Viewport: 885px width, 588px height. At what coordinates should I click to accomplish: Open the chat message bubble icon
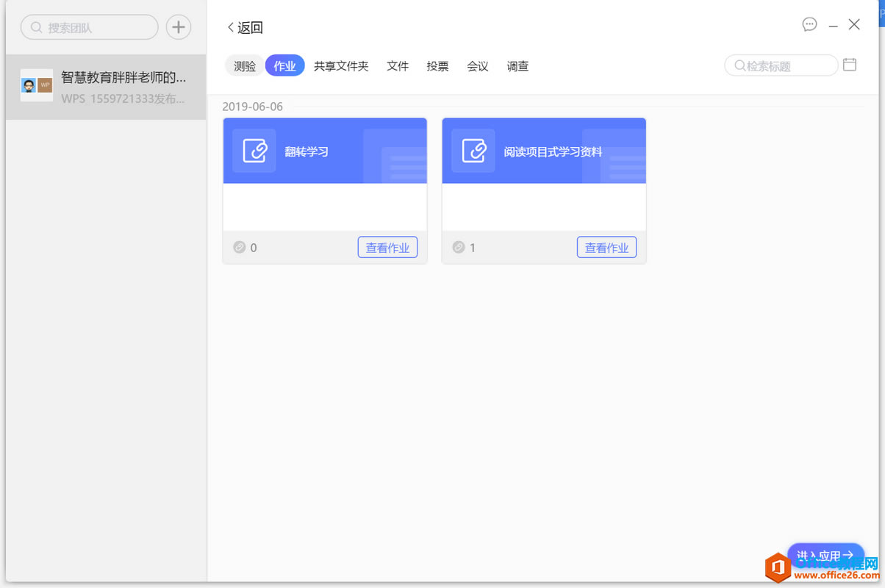point(809,25)
